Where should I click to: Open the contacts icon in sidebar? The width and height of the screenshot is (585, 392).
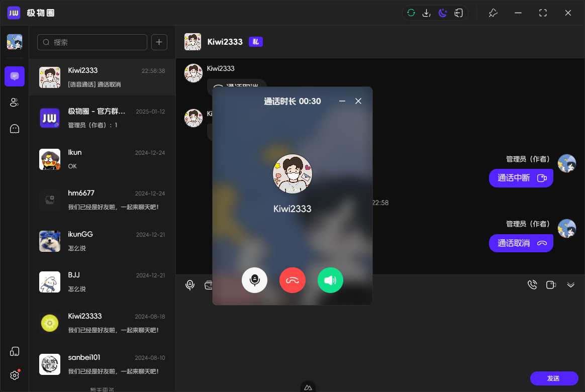coord(15,103)
